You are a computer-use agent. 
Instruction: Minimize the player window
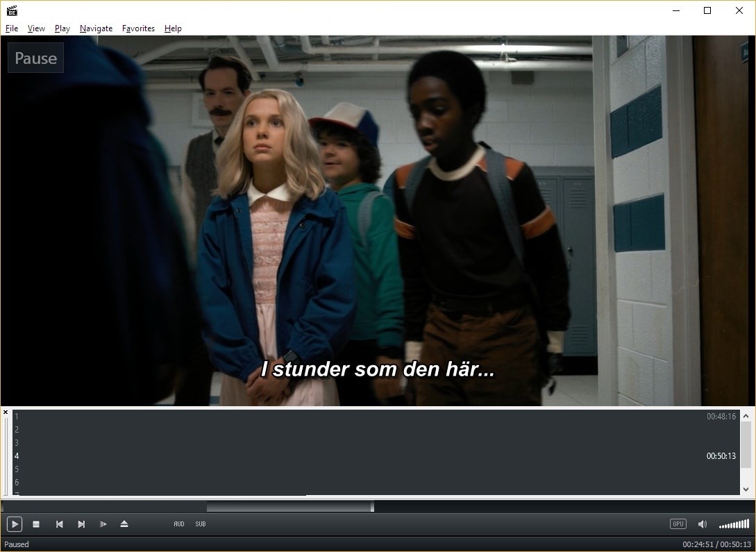(x=676, y=10)
